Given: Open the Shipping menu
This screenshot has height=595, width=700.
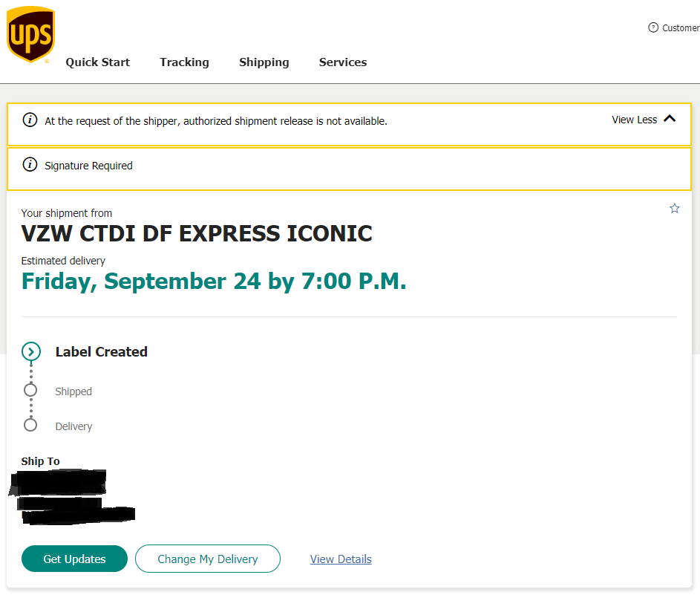Looking at the screenshot, I should click(264, 62).
